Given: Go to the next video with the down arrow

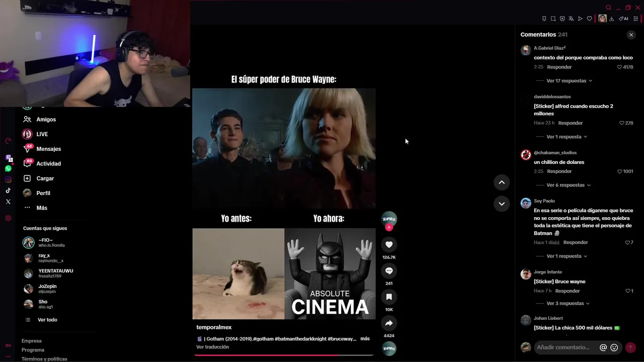Looking at the screenshot, I should [502, 204].
